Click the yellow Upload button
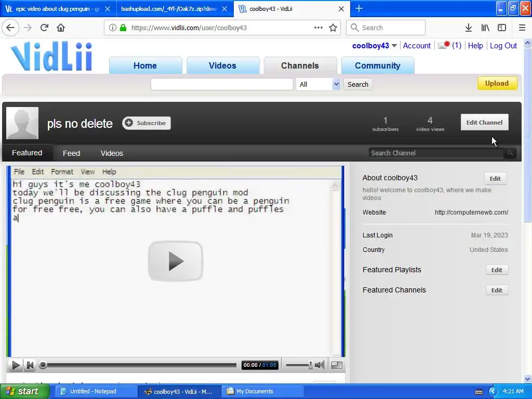This screenshot has height=399, width=532. click(x=497, y=83)
